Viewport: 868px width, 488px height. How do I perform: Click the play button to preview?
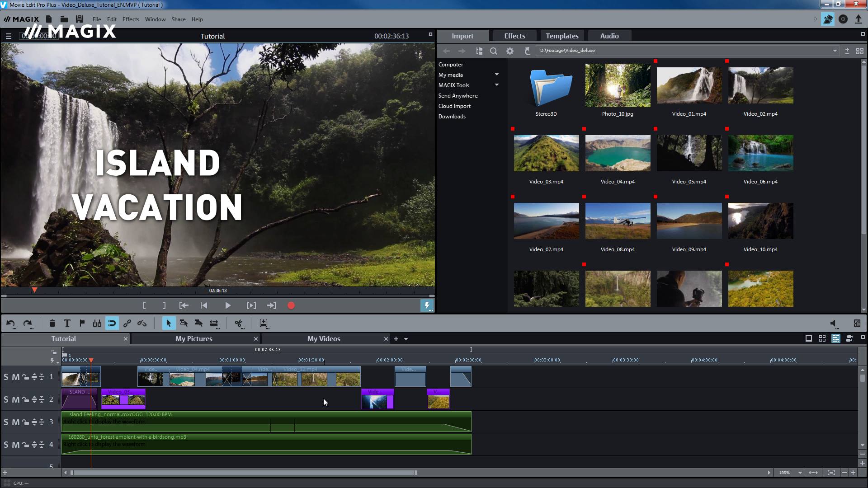pos(228,305)
